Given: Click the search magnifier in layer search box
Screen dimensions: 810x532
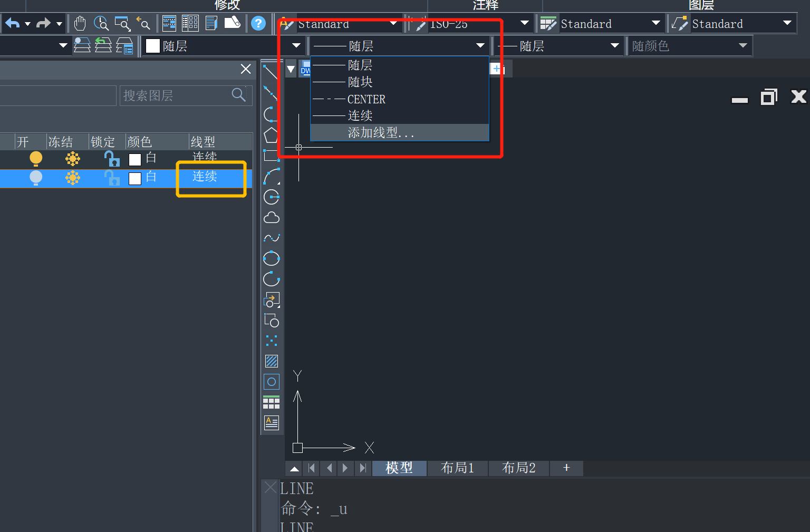Looking at the screenshot, I should tap(239, 95).
